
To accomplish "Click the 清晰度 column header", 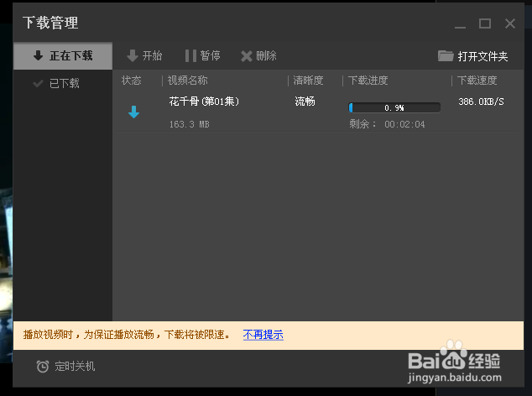I will pyautogui.click(x=308, y=81).
